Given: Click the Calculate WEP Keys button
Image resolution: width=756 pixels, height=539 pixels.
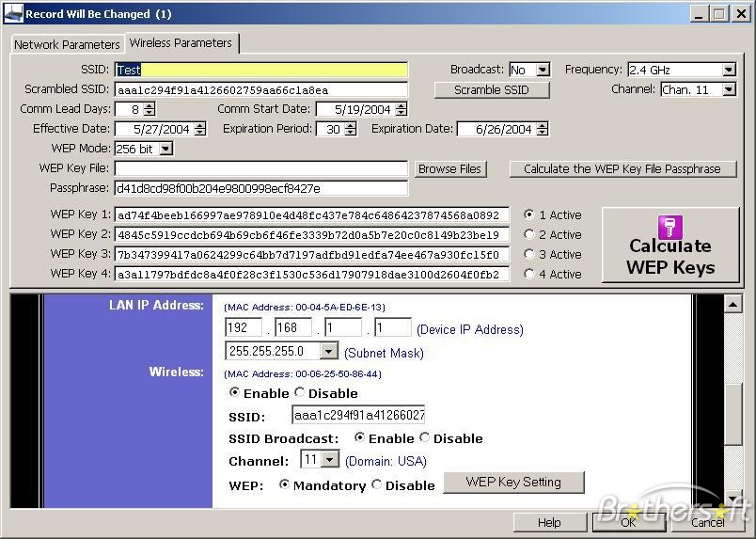Looking at the screenshot, I should tap(670, 246).
